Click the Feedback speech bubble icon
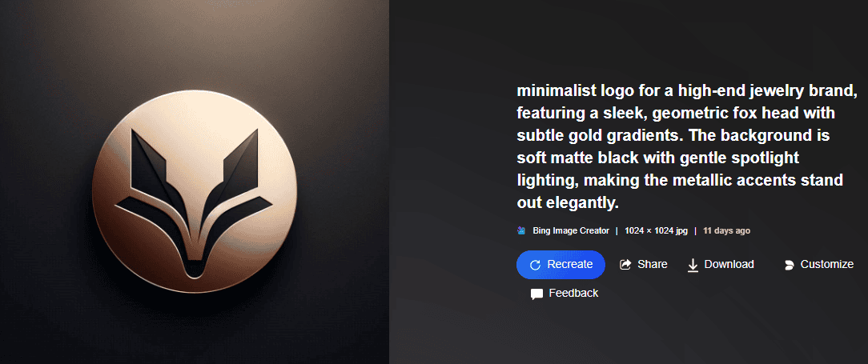 pos(536,294)
